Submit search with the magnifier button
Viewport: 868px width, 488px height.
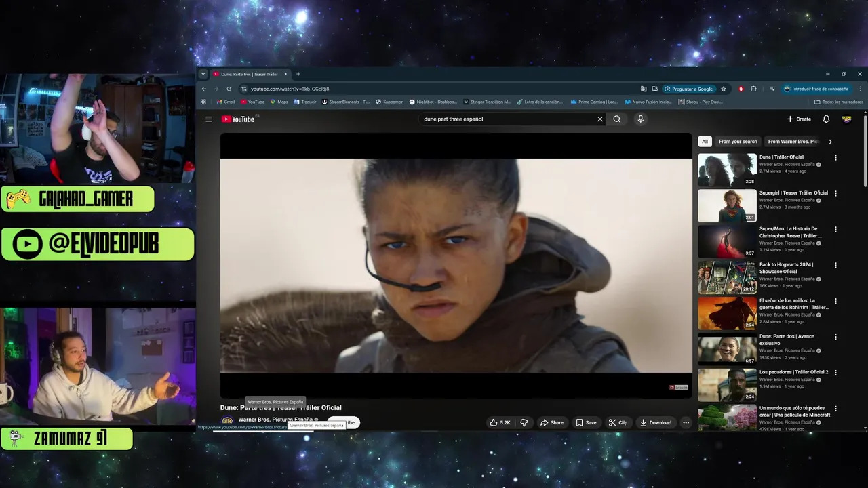[617, 119]
